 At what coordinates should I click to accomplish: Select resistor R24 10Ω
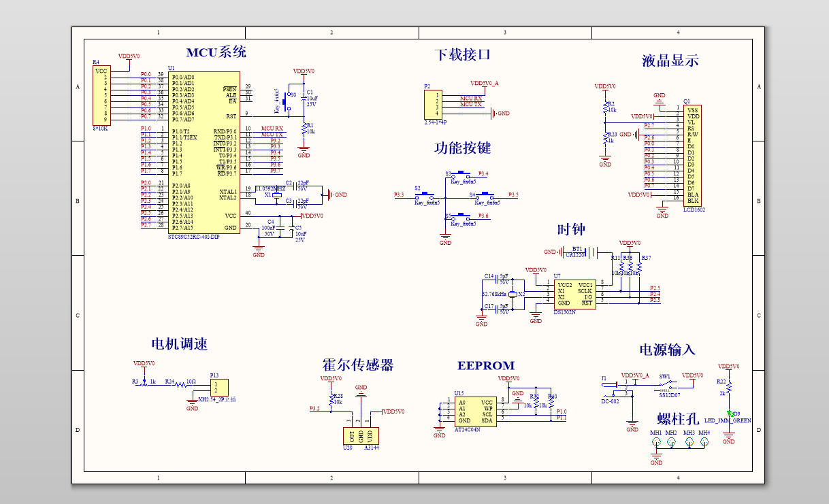tap(180, 384)
